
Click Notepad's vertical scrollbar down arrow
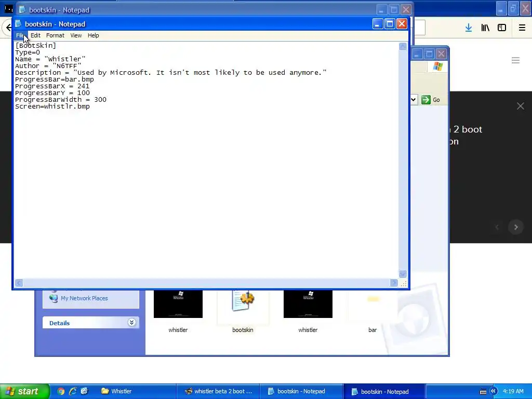click(x=403, y=274)
